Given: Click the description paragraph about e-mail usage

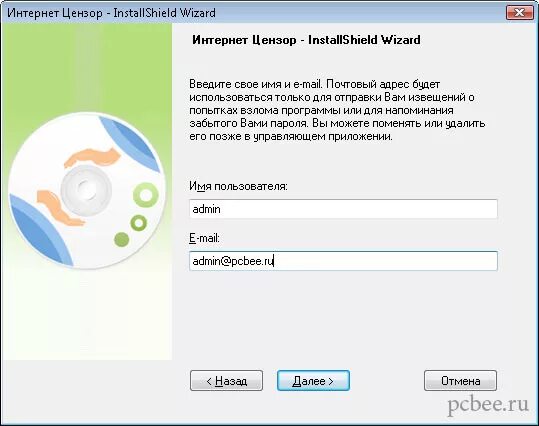Looking at the screenshot, I should coord(337,110).
